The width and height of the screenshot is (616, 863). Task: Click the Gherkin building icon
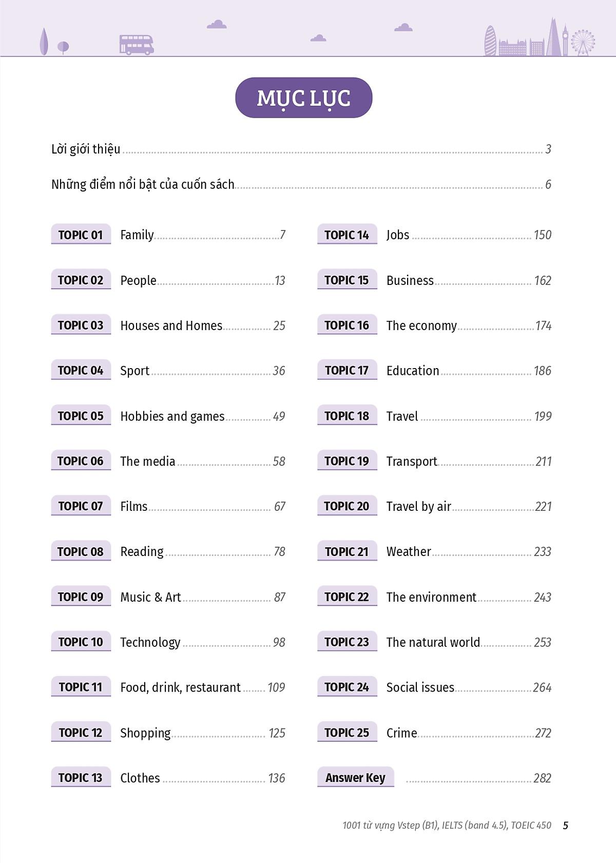490,41
